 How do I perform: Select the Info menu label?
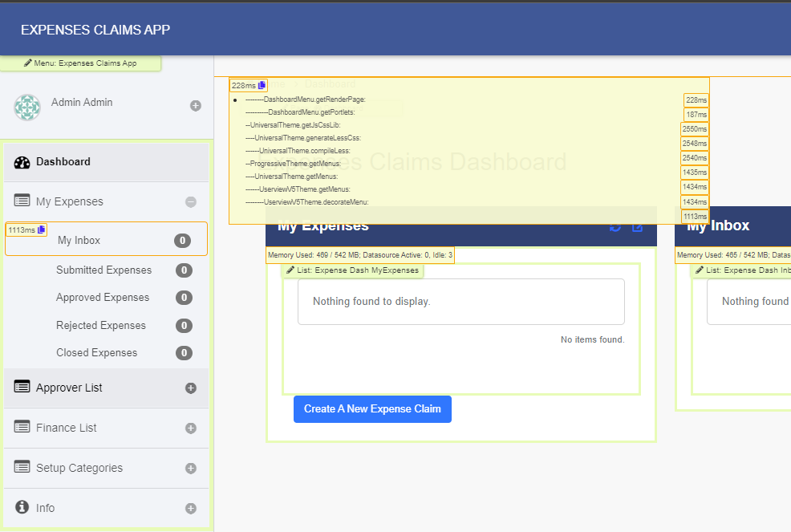click(x=46, y=508)
